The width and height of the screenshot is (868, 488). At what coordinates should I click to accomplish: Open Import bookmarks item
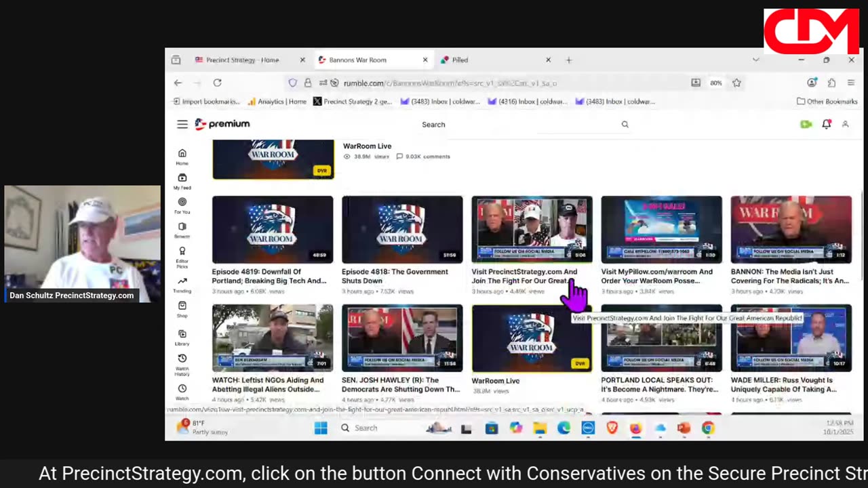click(206, 102)
